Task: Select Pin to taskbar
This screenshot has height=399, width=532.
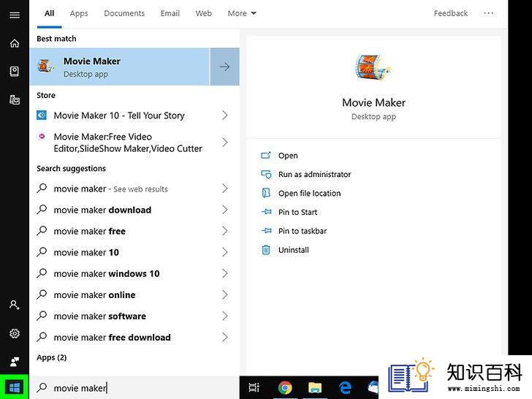Action: 303,231
